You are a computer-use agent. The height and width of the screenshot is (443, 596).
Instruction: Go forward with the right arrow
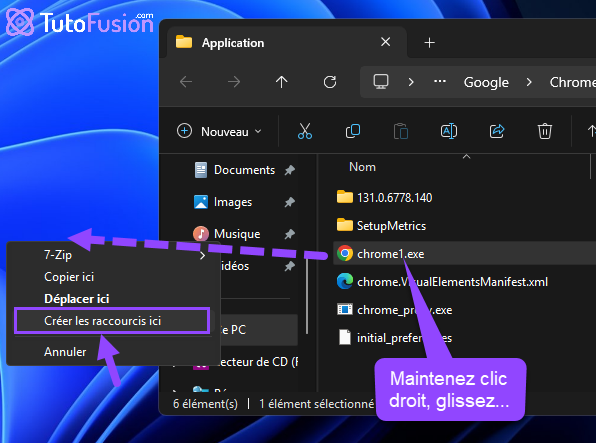point(234,82)
